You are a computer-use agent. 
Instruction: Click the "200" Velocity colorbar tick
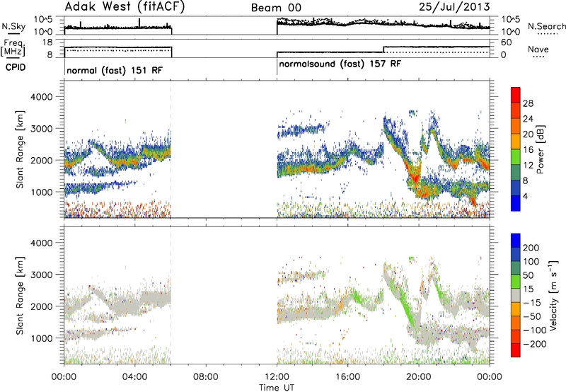point(531,248)
